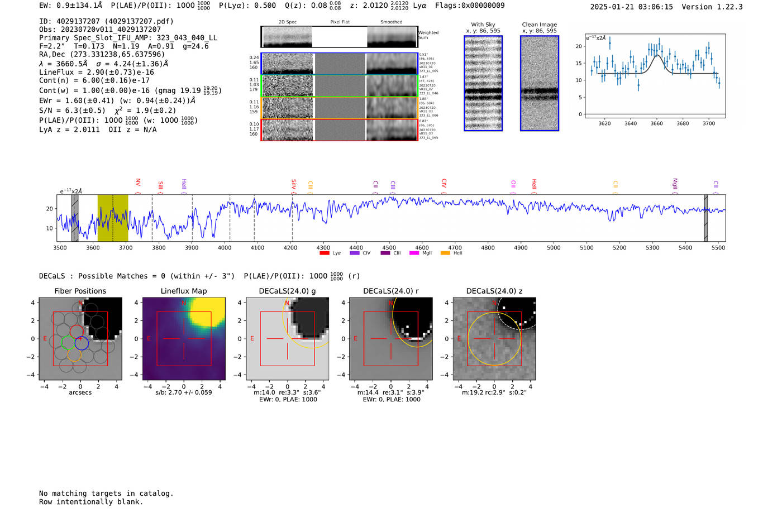The width and height of the screenshot is (782, 532).
Task: Click the '2D Spec' column header
Action: tap(288, 22)
